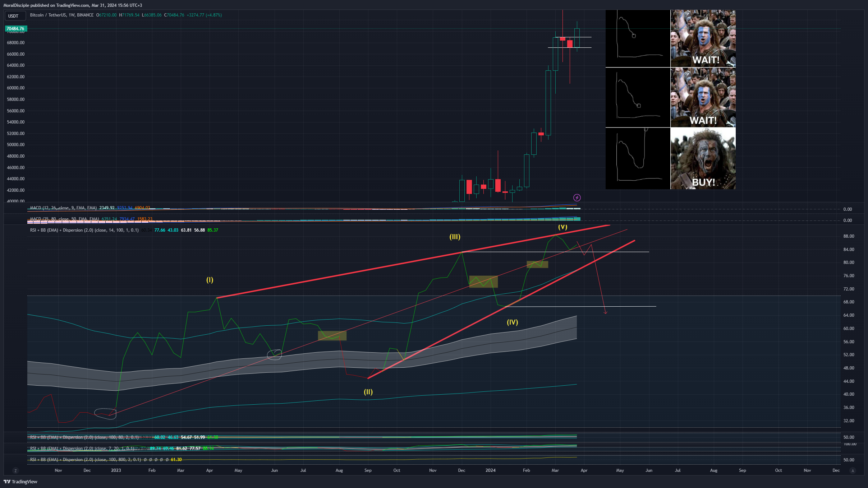The height and width of the screenshot is (488, 868).
Task: Select the RSI + BB legend (close, 100, 800)
Action: 86,460
